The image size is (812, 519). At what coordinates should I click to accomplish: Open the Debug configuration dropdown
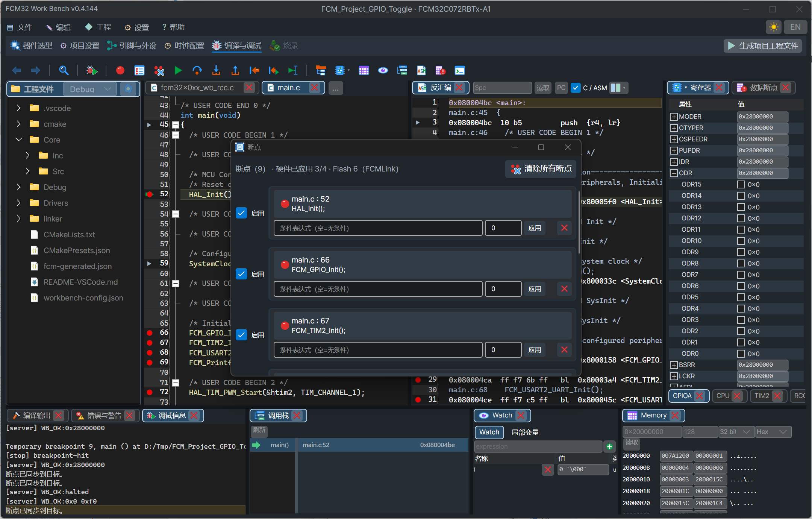(x=90, y=89)
